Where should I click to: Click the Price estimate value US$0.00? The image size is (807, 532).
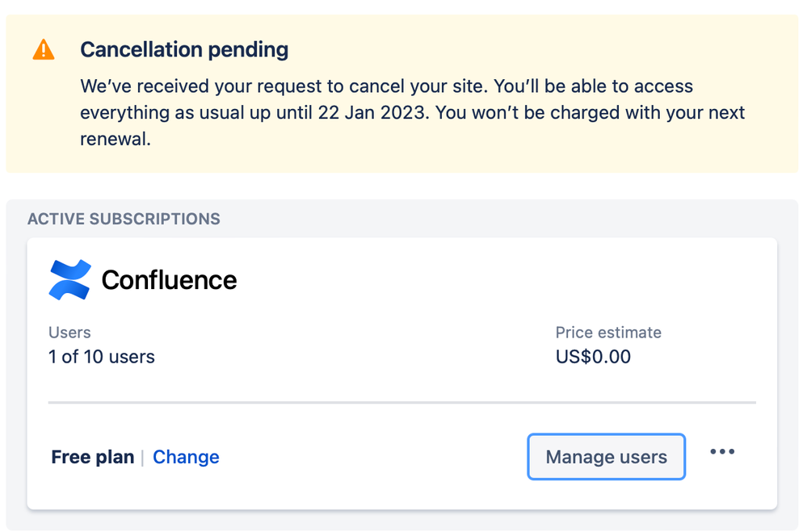593,356
